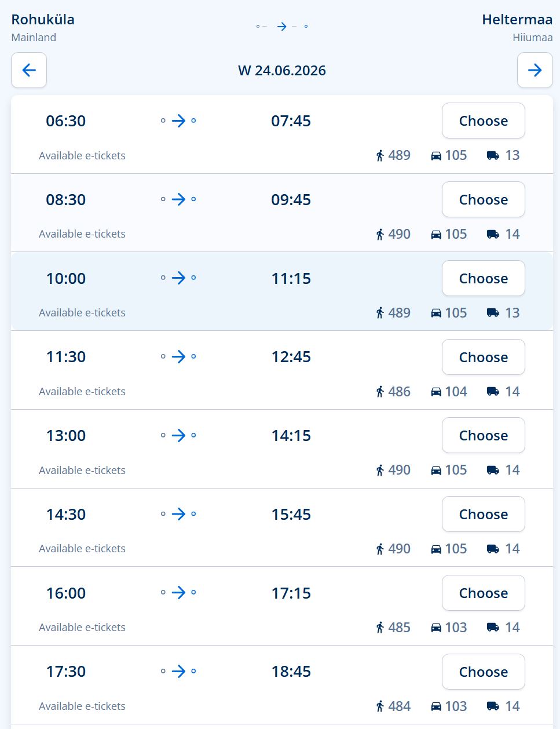Choose the 06:30 departure

tap(483, 121)
